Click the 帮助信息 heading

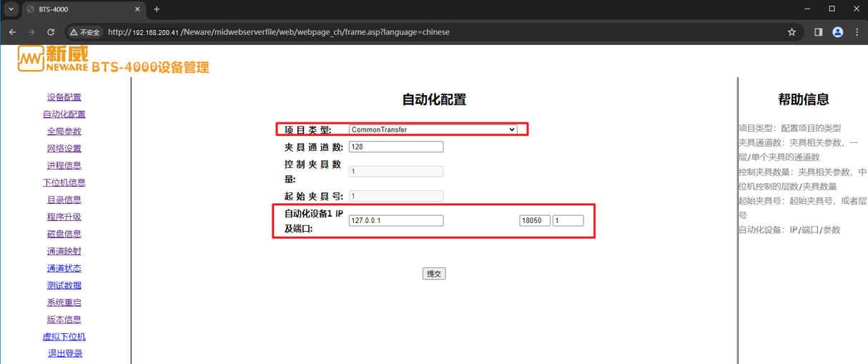click(x=804, y=99)
